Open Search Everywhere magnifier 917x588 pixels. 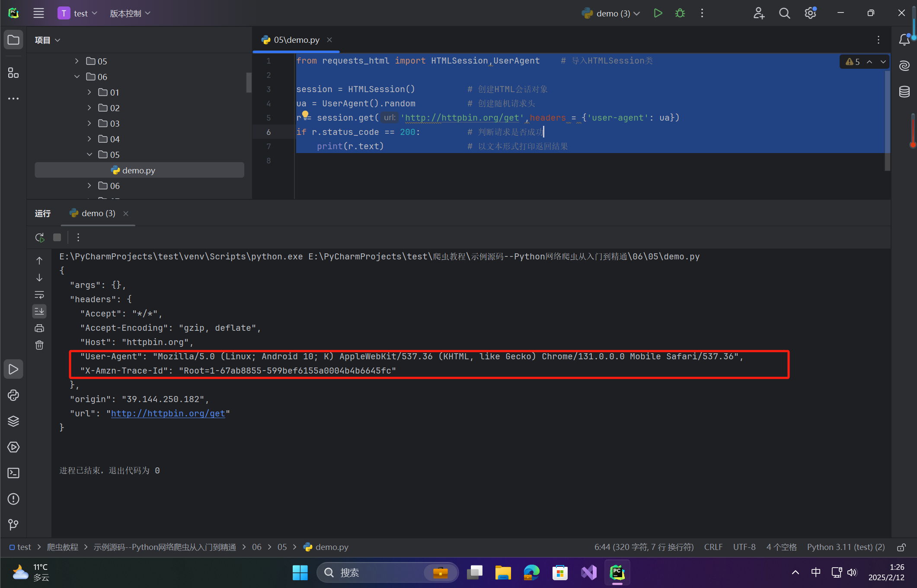[x=784, y=13]
